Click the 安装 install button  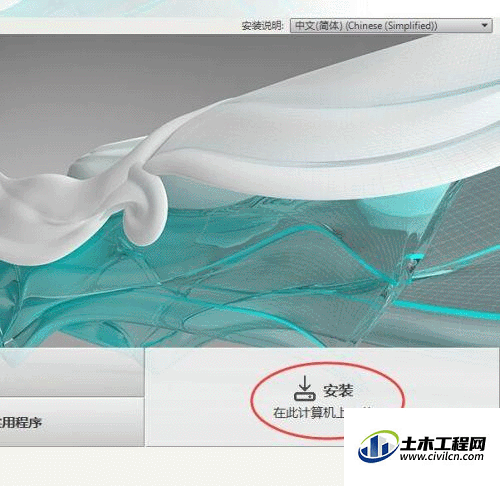coord(323,397)
